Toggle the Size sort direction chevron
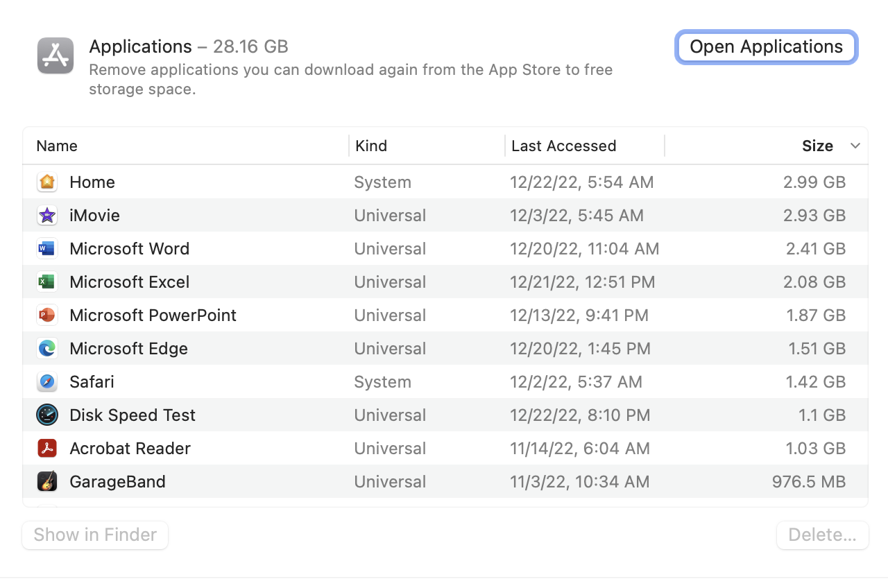 point(855,146)
